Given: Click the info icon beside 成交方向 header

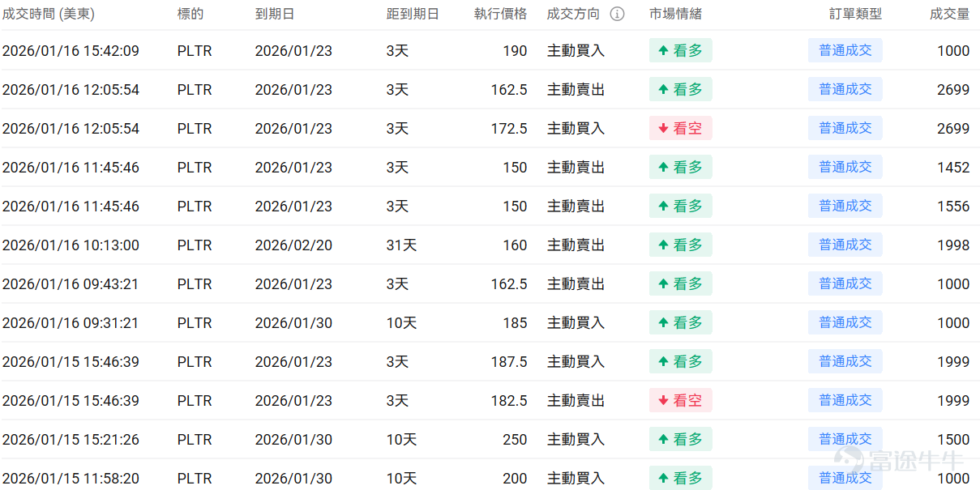Looking at the screenshot, I should pos(617,14).
